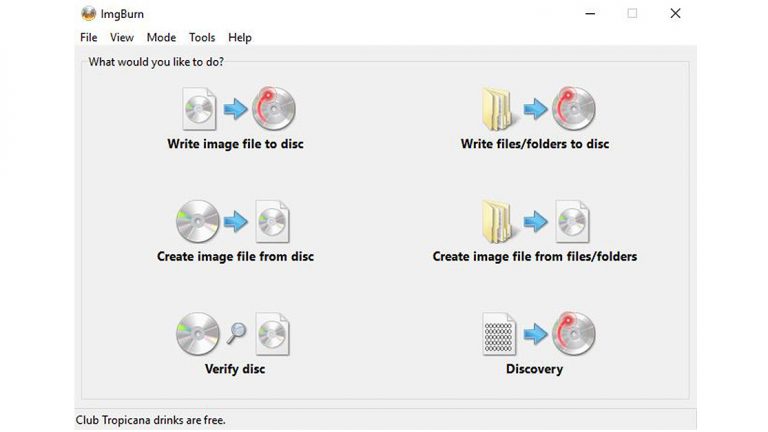Click the status bar text Club Tropicana drinks are free
The image size is (768, 432).
(x=150, y=420)
